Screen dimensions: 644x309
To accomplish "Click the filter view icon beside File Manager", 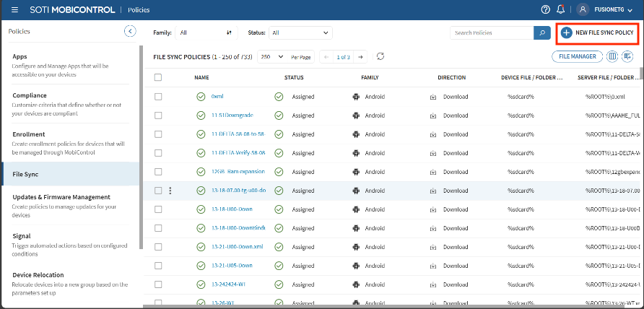I will pos(628,56).
